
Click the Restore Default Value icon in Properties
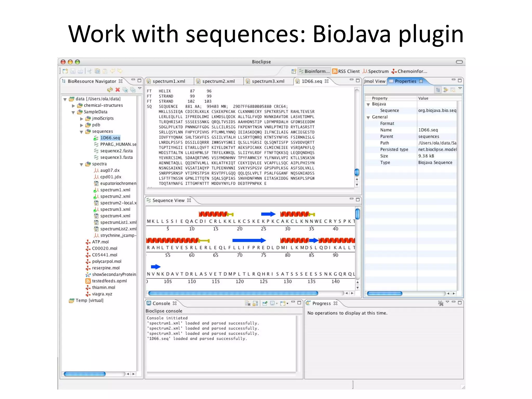(453, 90)
